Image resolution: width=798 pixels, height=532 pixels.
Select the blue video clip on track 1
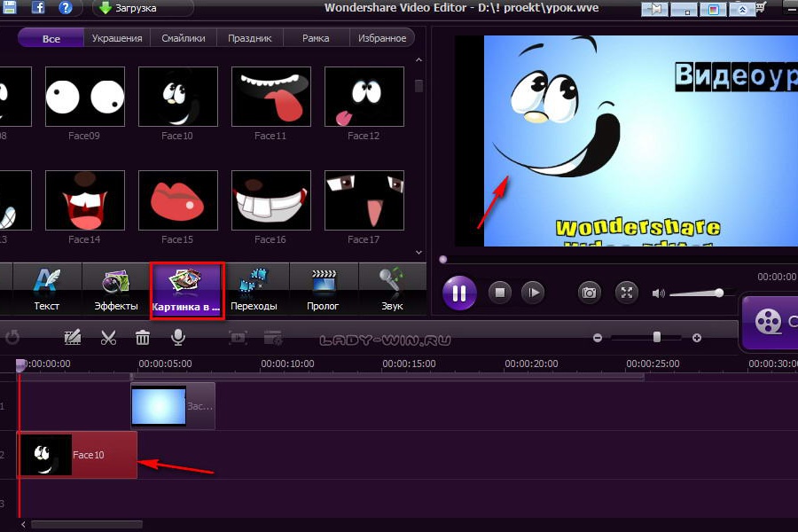[x=173, y=406]
